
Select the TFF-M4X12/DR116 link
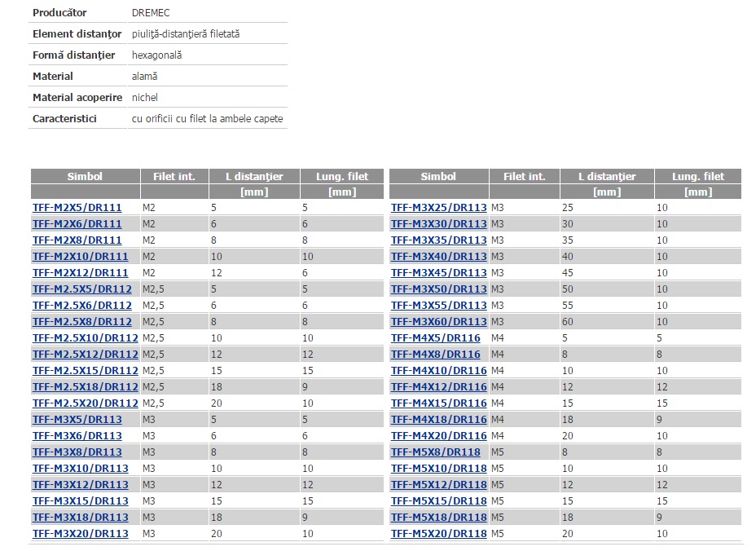click(439, 387)
